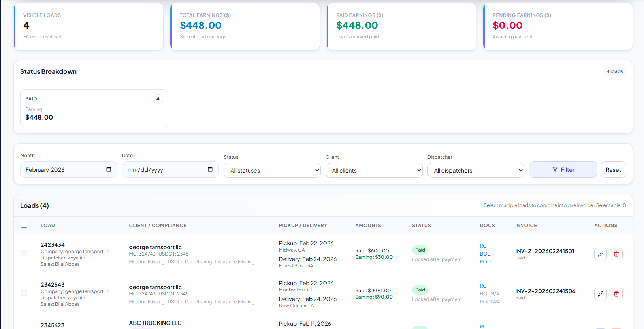Viewport: 644px width, 329px height.
Task: Open RC document link for load 2342543
Action: coord(483,286)
